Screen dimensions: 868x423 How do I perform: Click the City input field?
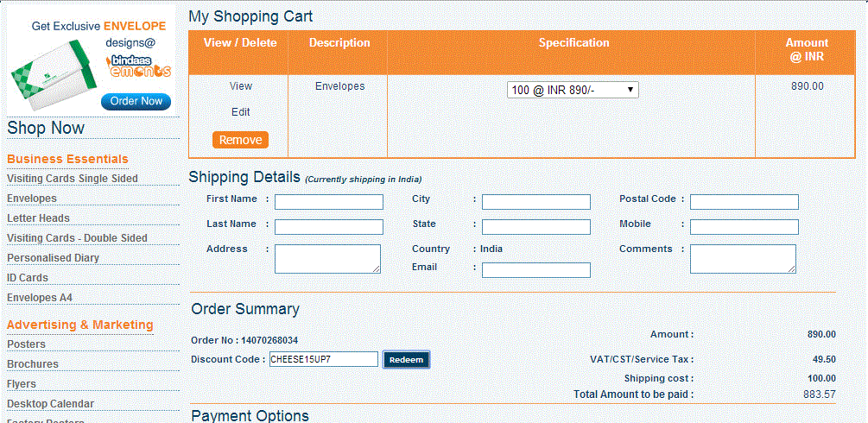pos(535,202)
